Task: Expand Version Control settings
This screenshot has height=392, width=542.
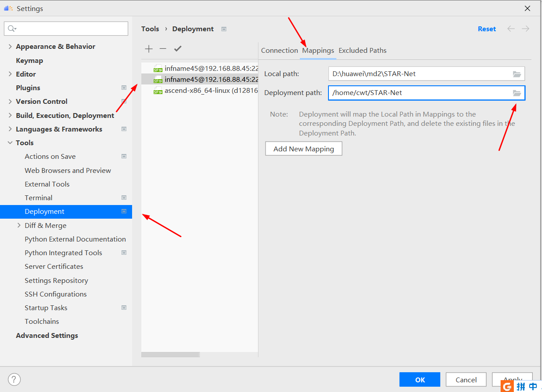Action: point(10,102)
